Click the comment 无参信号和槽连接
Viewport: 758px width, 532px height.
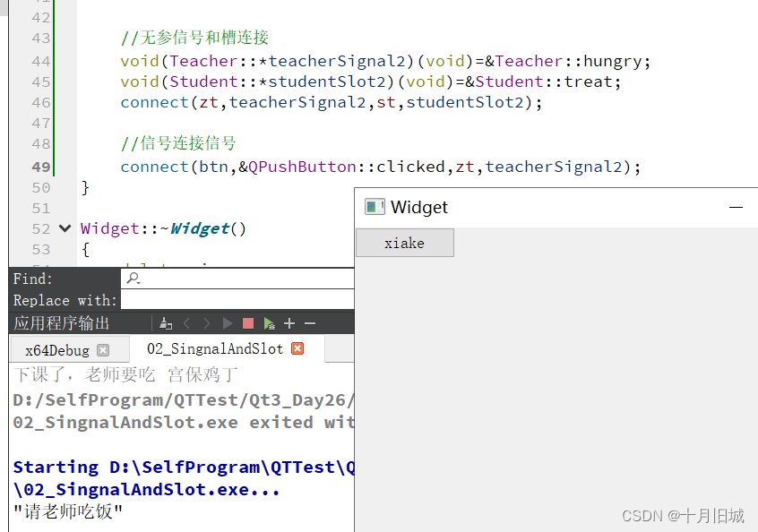click(194, 38)
